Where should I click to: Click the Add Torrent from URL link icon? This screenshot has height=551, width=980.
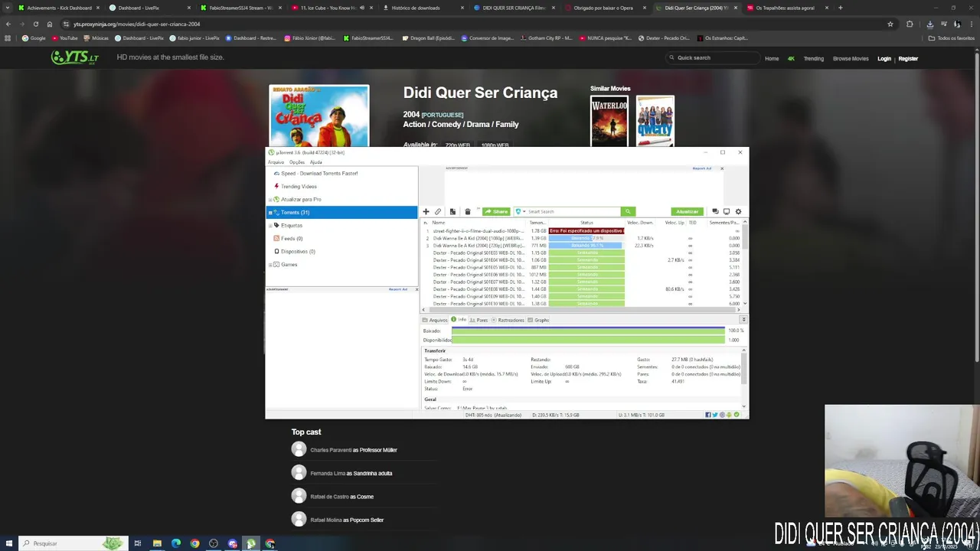438,211
